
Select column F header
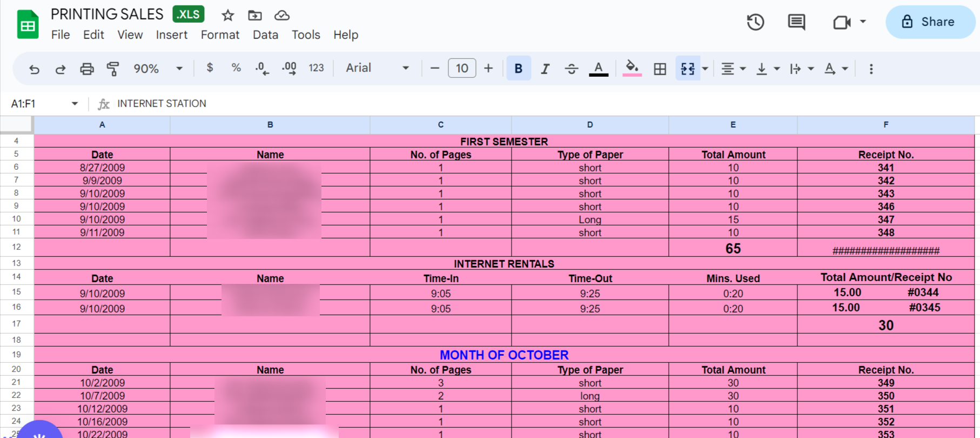[x=886, y=125]
